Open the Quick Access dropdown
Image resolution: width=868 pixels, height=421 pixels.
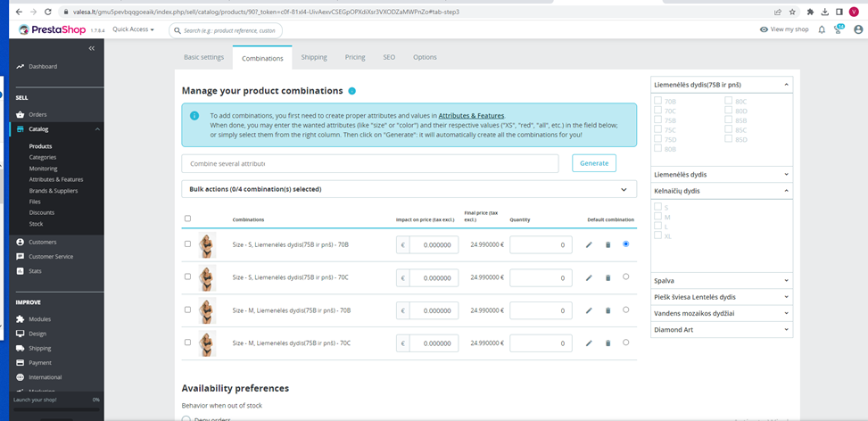pyautogui.click(x=133, y=29)
